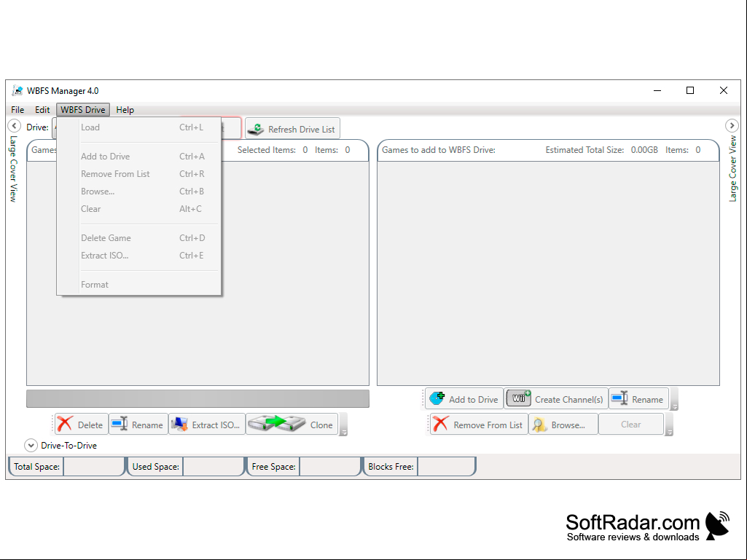
Task: Choose the Browse... menu entry with Ctrl+B
Action: (138, 192)
